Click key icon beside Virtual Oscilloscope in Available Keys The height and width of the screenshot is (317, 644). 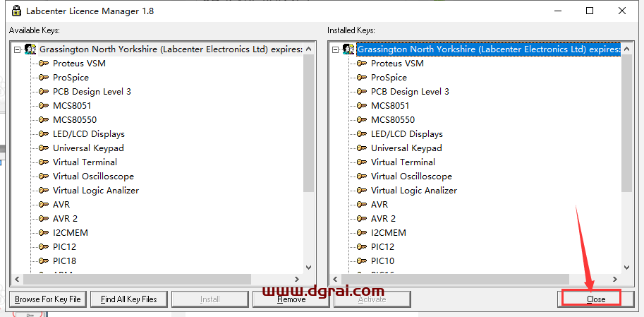tap(44, 176)
